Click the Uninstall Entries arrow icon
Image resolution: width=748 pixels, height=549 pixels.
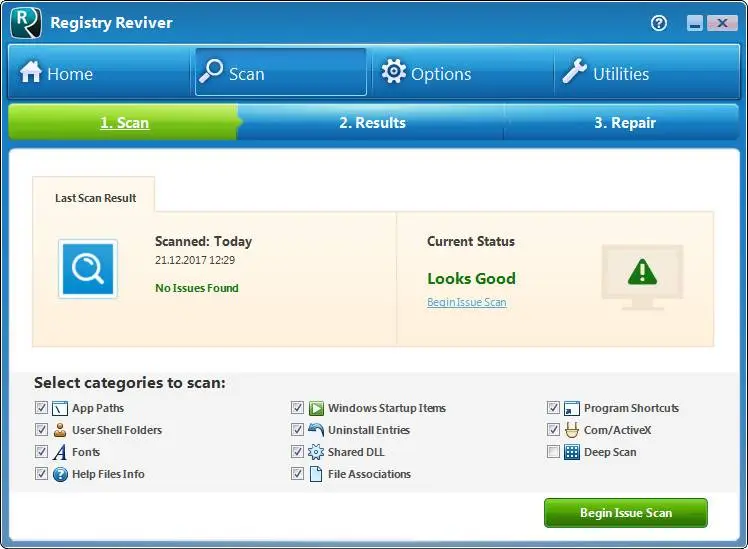(x=316, y=430)
